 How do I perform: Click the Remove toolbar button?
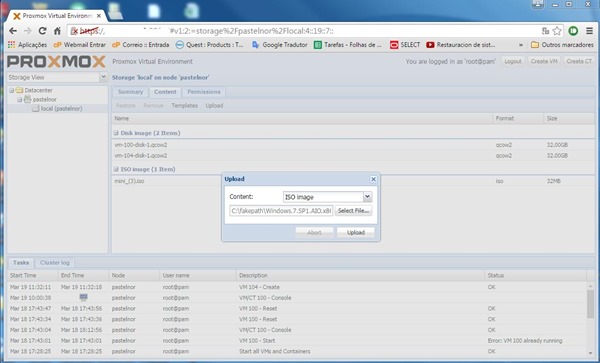[x=153, y=106]
